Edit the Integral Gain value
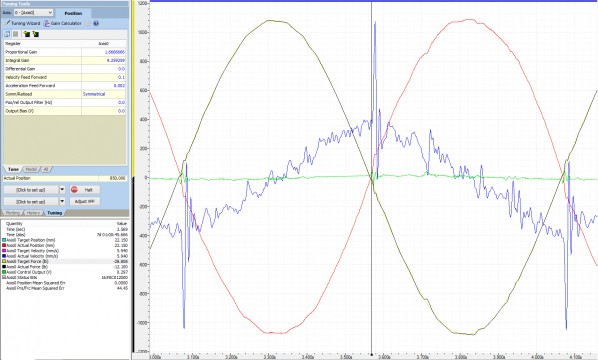Viewport: 598px width, 360px height. pyautogui.click(x=104, y=60)
